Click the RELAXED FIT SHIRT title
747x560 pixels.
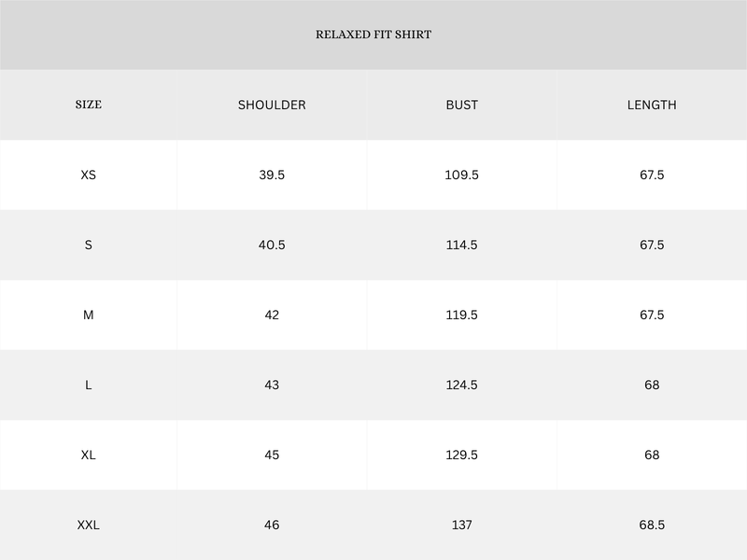point(373,35)
